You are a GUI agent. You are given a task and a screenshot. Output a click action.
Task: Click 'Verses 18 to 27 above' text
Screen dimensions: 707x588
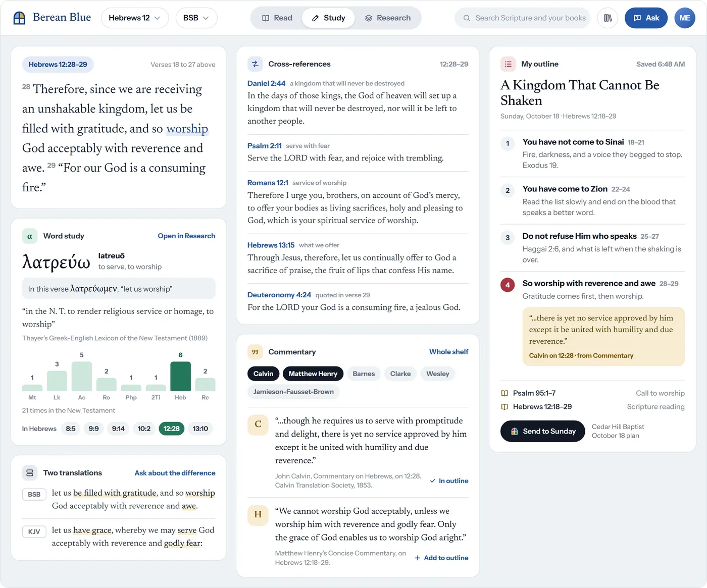(183, 65)
